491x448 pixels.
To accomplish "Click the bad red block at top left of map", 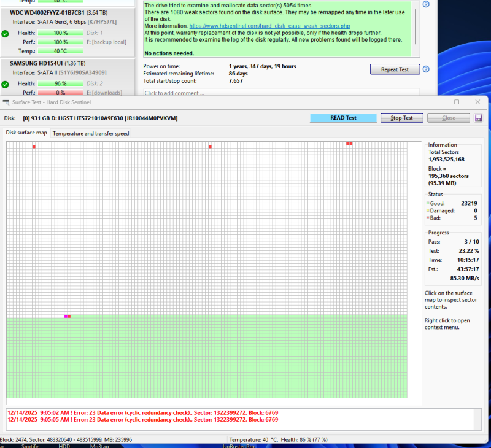I will 34,147.
